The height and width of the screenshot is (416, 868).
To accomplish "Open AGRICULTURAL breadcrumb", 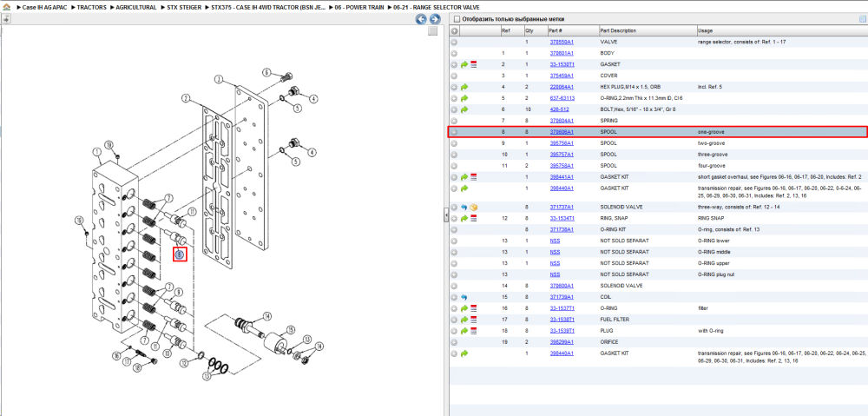I will pyautogui.click(x=136, y=8).
